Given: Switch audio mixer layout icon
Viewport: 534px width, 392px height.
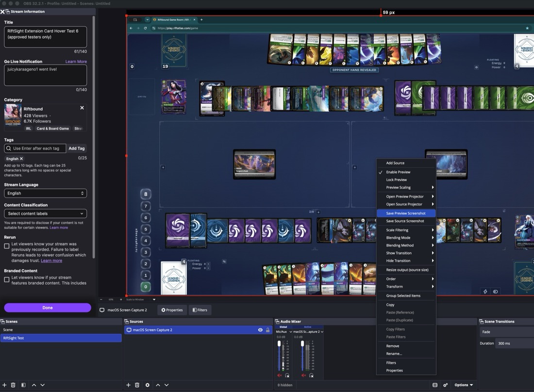Looking at the screenshot, I should [x=435, y=385].
